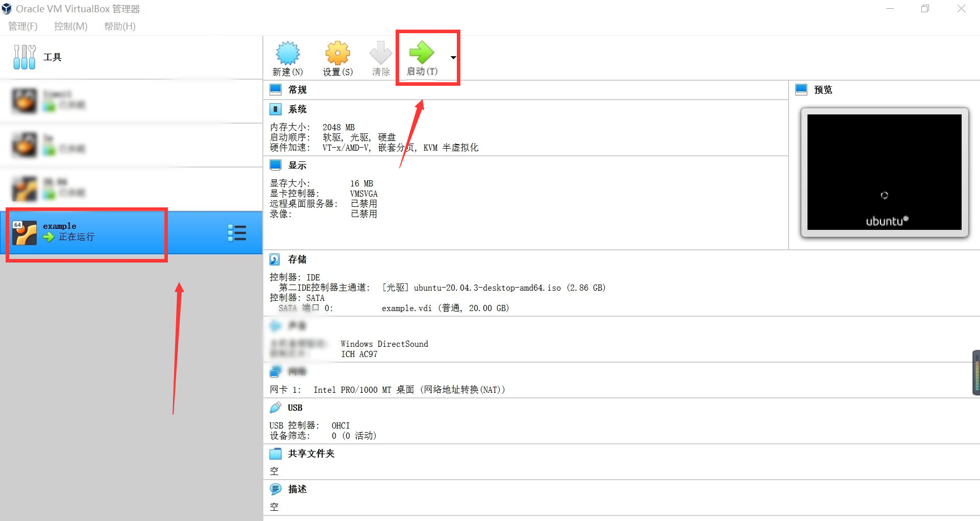The image size is (980, 521).
Task: Click the '正在运行' status of example VM
Action: tap(77, 236)
